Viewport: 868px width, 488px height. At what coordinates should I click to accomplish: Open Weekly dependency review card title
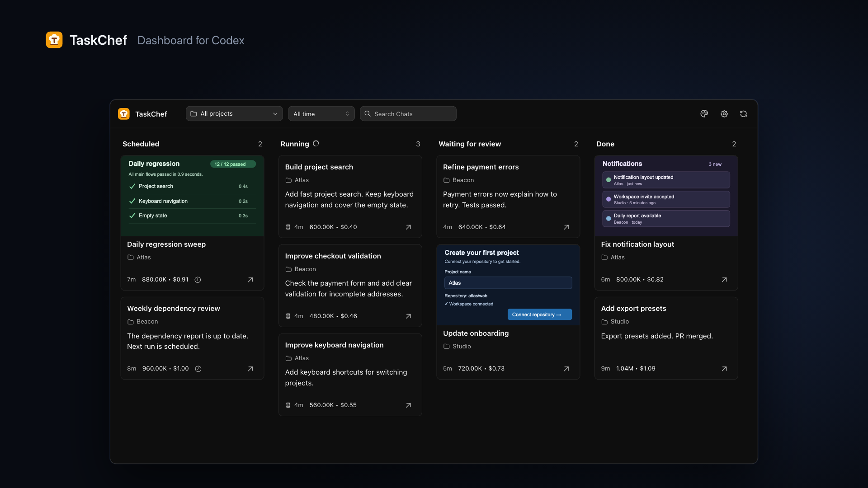click(173, 309)
